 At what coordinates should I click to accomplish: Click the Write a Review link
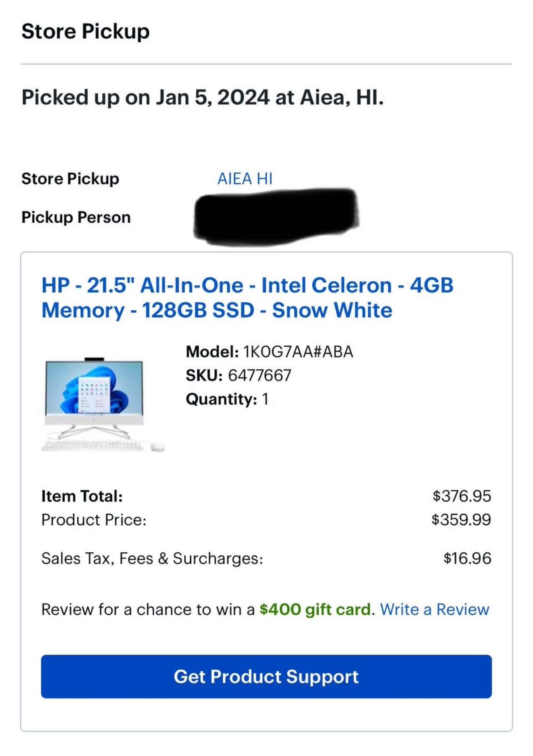(x=435, y=609)
